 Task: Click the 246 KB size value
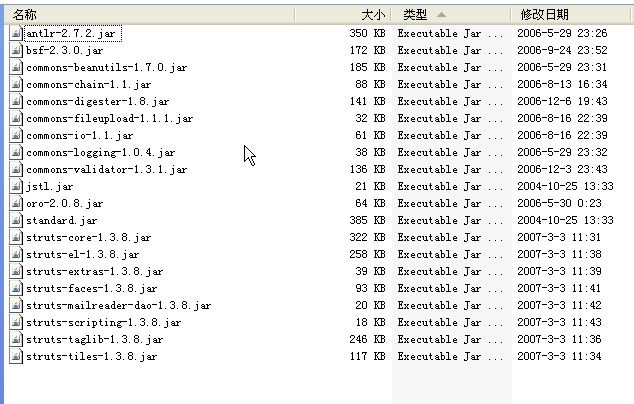click(x=367, y=339)
